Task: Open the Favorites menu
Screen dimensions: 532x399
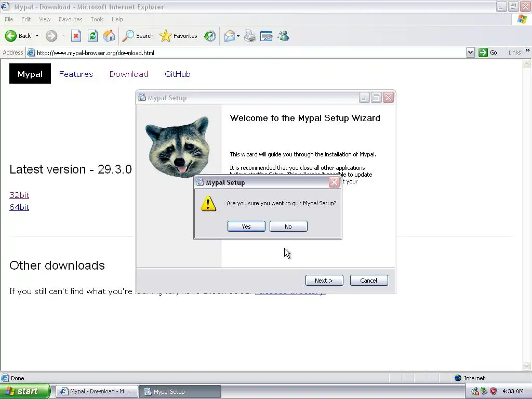Action: [70, 19]
